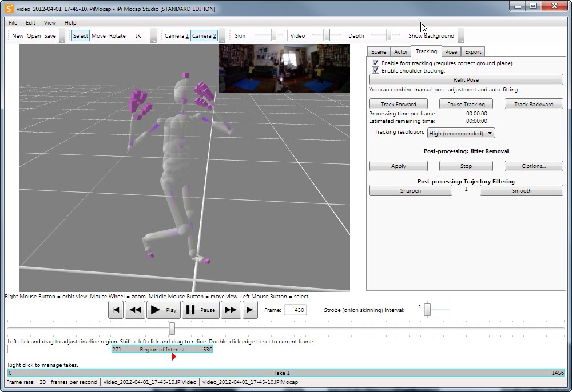
Task: Click the Smooth trajectory button
Action: click(521, 190)
